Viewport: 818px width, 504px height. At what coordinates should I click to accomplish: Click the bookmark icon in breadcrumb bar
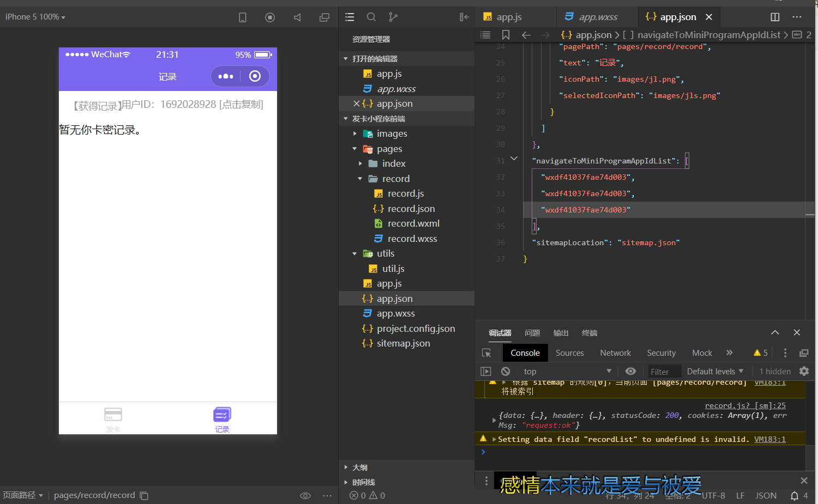pyautogui.click(x=506, y=35)
